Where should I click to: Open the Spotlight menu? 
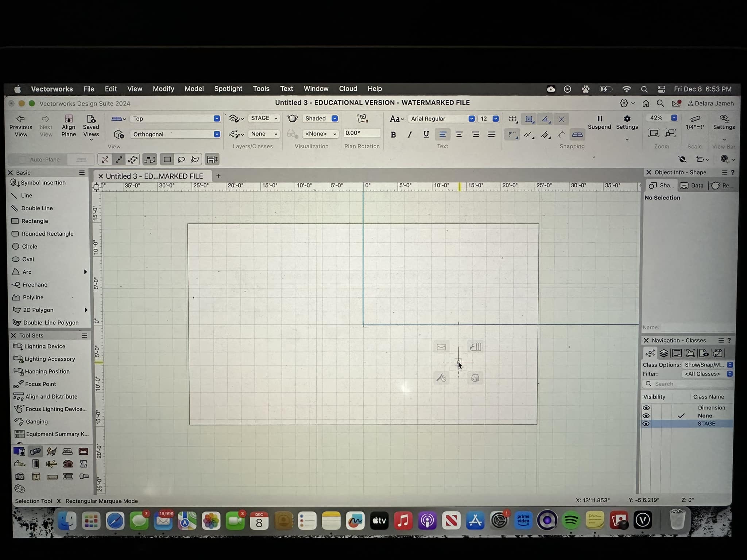[228, 89]
